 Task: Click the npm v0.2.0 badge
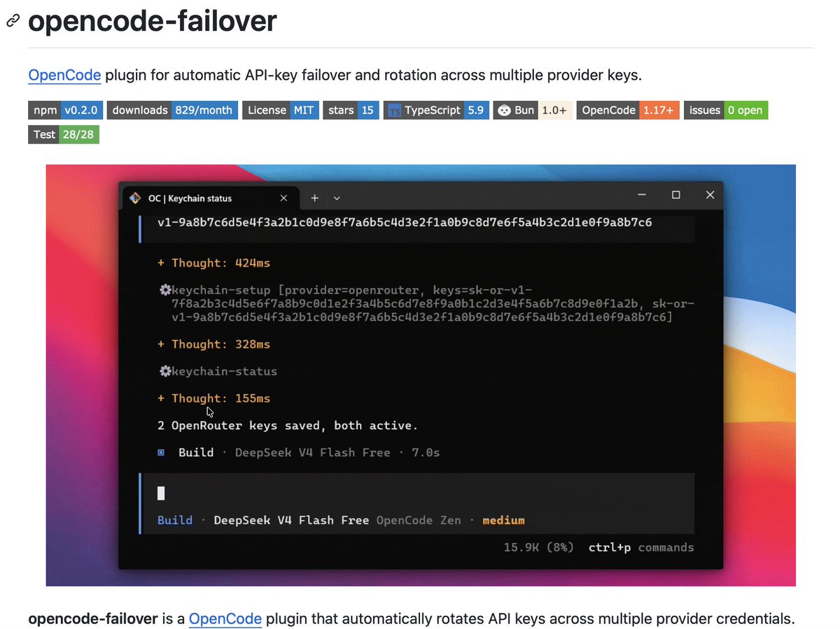click(x=66, y=110)
